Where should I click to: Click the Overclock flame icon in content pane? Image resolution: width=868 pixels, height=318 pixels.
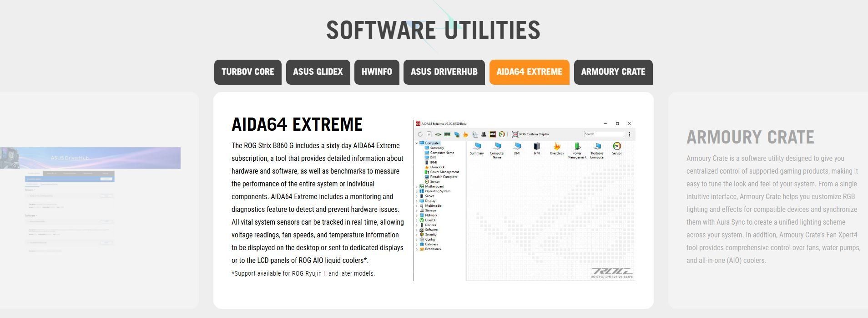(x=556, y=147)
